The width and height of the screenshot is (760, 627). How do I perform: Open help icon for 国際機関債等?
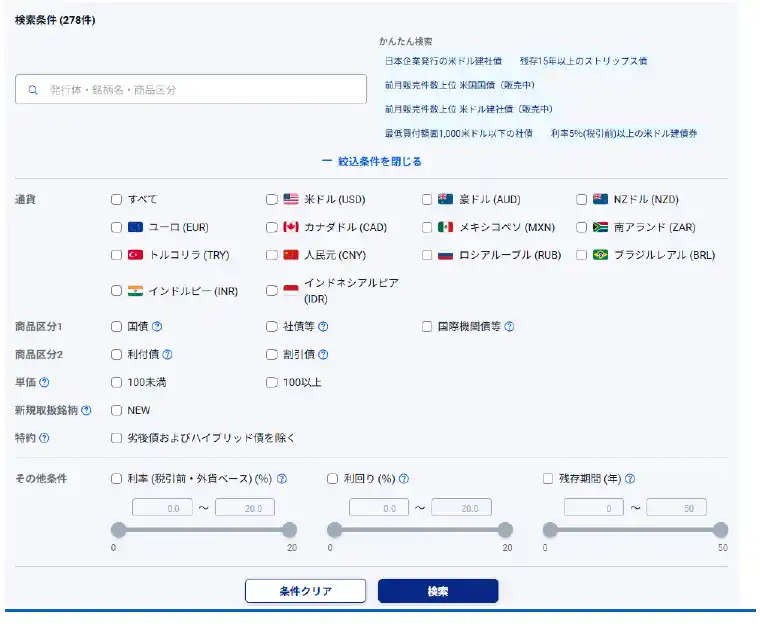coord(510,326)
